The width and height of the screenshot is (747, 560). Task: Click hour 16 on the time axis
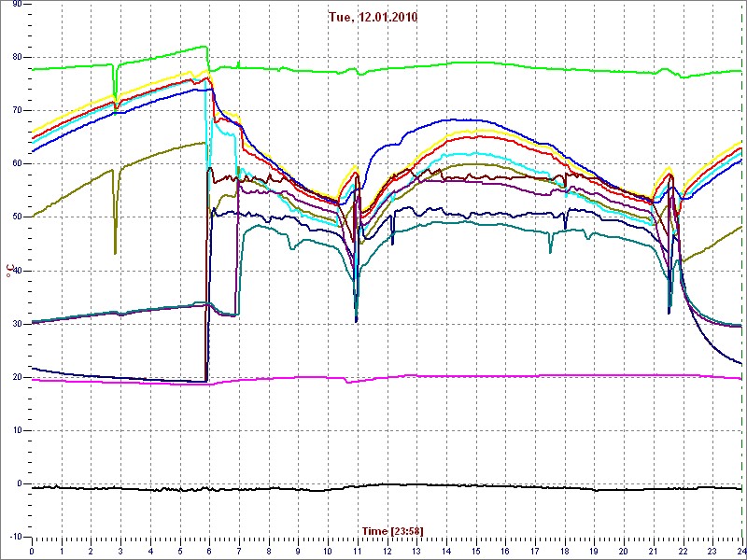pos(505,551)
